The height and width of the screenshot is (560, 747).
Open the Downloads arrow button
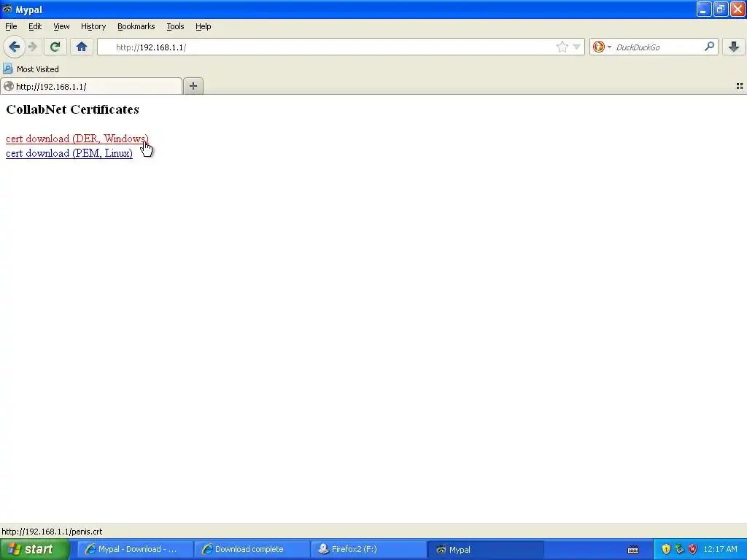coord(734,47)
